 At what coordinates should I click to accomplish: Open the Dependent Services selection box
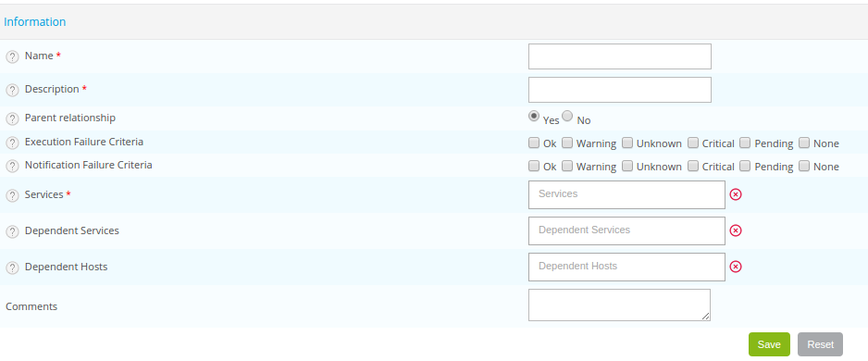click(x=626, y=230)
